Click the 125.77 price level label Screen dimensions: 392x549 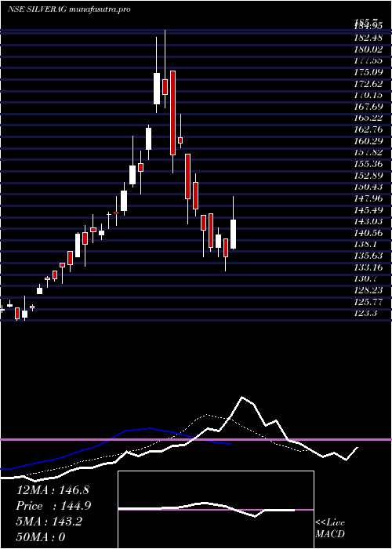tap(368, 302)
